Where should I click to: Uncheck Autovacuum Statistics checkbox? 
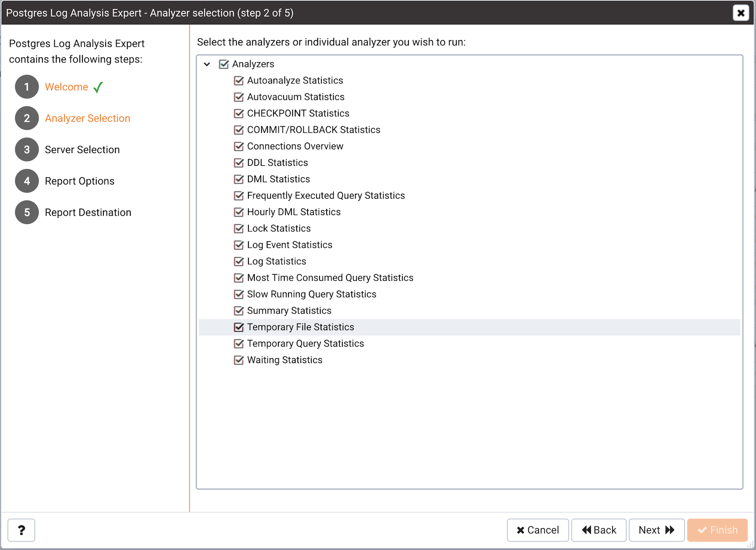[x=239, y=97]
